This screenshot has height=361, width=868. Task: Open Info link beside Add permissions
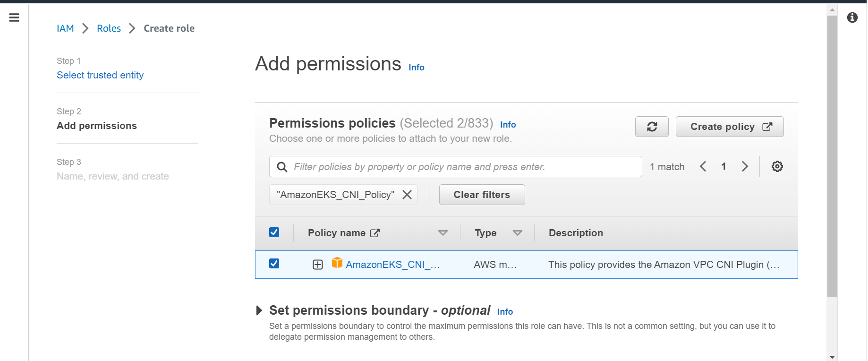coord(417,68)
